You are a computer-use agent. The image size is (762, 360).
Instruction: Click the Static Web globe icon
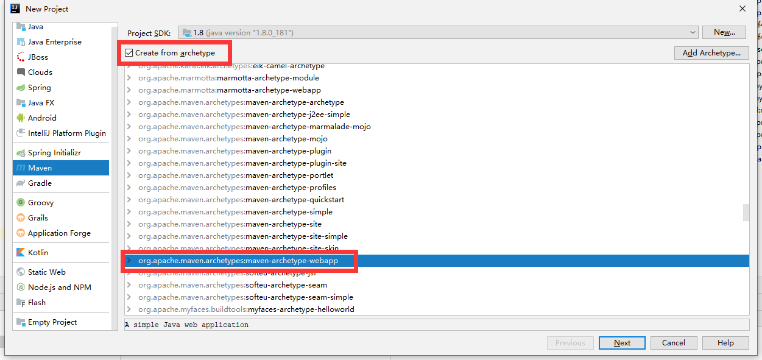coord(20,272)
